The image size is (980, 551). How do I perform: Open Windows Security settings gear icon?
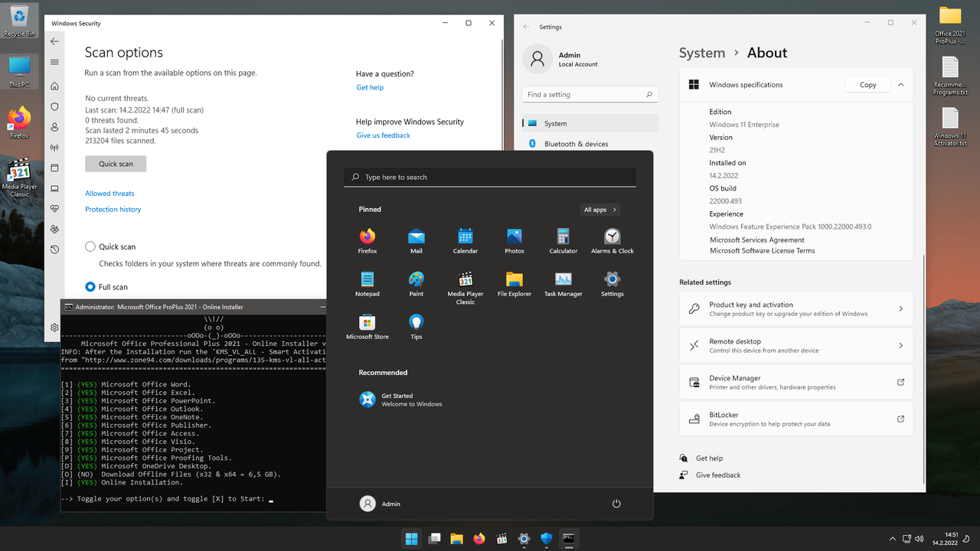coord(54,328)
